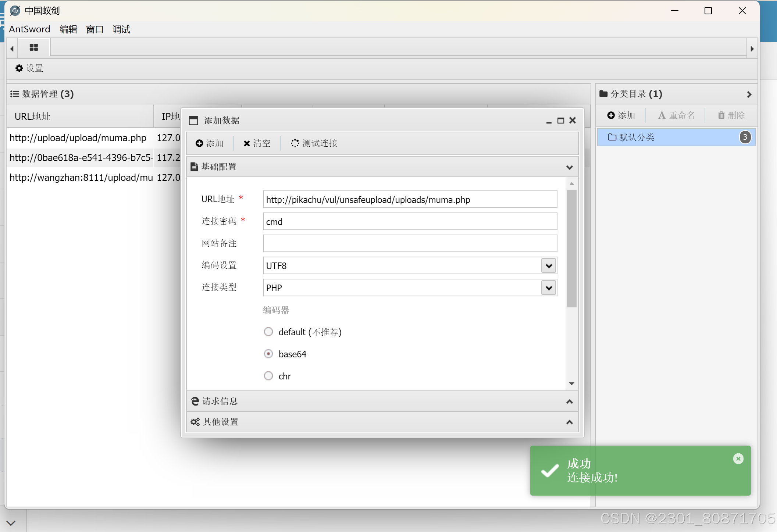Select the 默认分类 category folder
777x532 pixels.
637,138
